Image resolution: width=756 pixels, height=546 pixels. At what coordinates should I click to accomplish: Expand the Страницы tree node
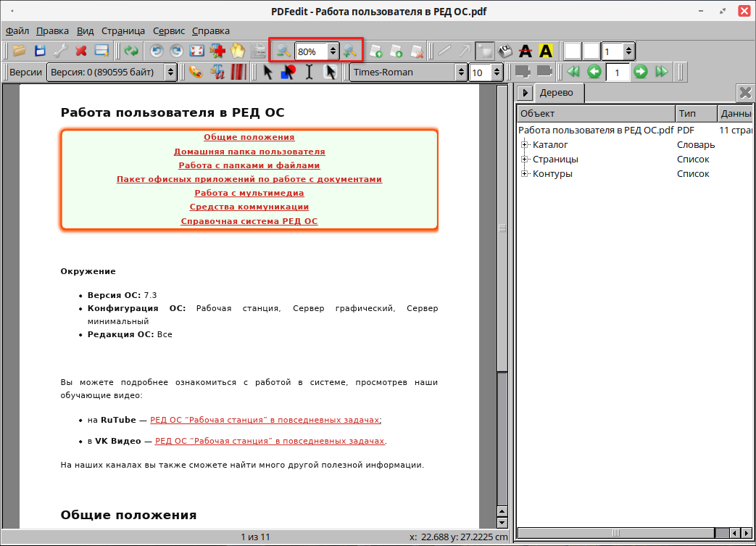(525, 160)
